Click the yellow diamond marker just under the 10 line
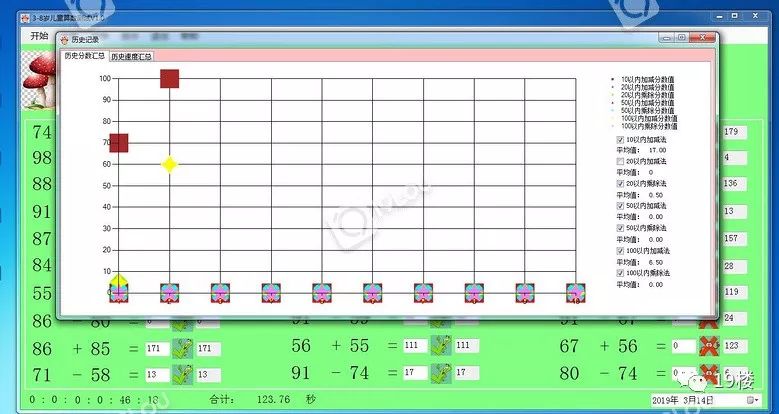The image size is (779, 414). [118, 280]
